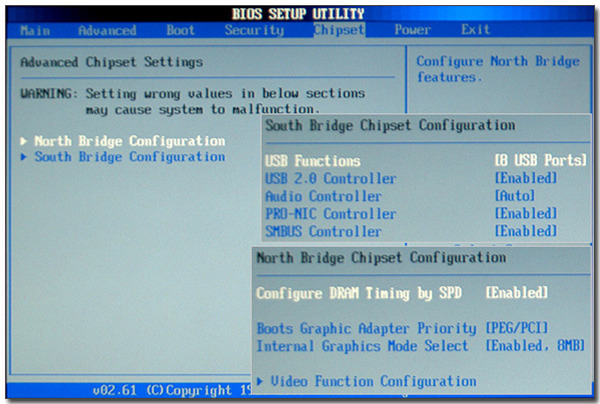
Task: Select the Boot tab
Action: click(180, 30)
